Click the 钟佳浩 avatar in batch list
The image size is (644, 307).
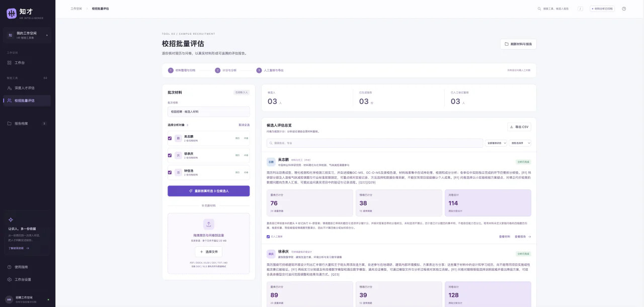(x=178, y=172)
